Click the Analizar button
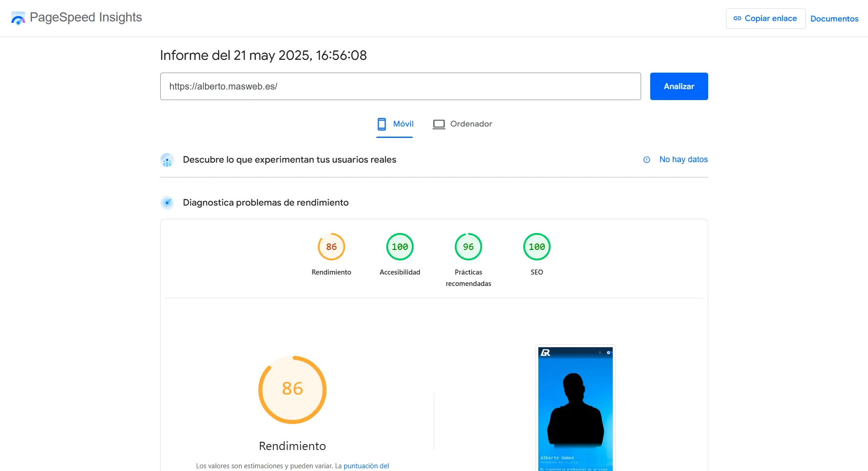Image resolution: width=868 pixels, height=471 pixels. click(x=679, y=86)
